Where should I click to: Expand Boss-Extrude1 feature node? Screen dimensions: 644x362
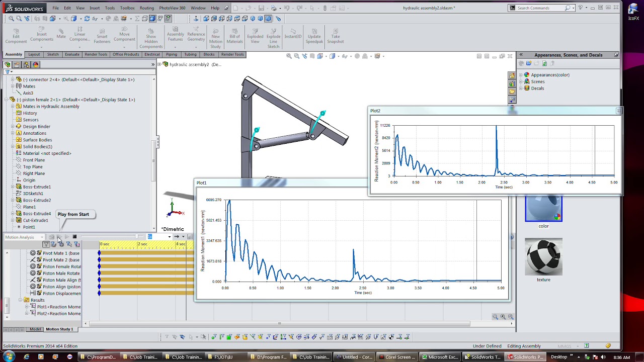point(13,187)
